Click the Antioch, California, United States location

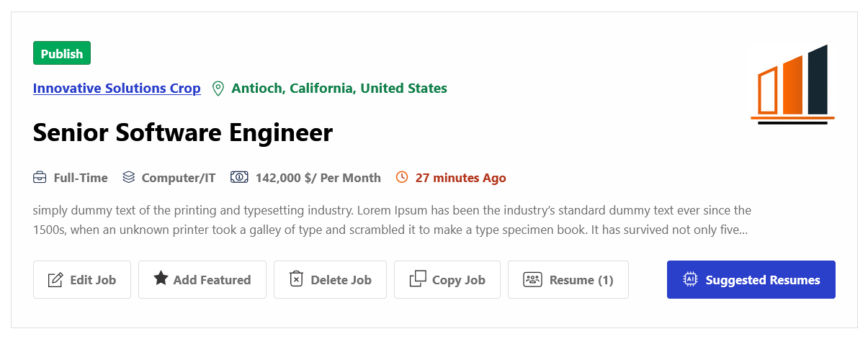point(339,89)
